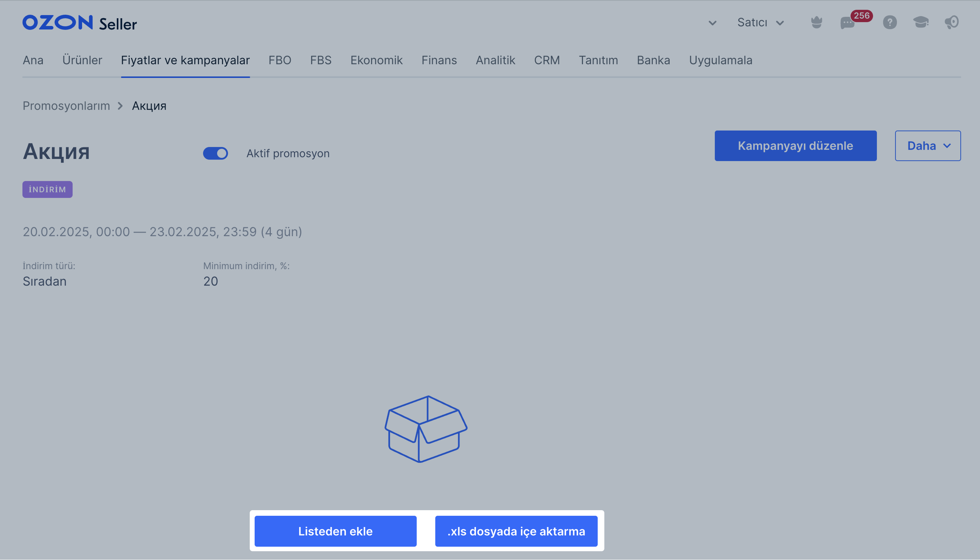This screenshot has height=560, width=980.
Task: Click the İNDİRİM badge
Action: tap(47, 189)
